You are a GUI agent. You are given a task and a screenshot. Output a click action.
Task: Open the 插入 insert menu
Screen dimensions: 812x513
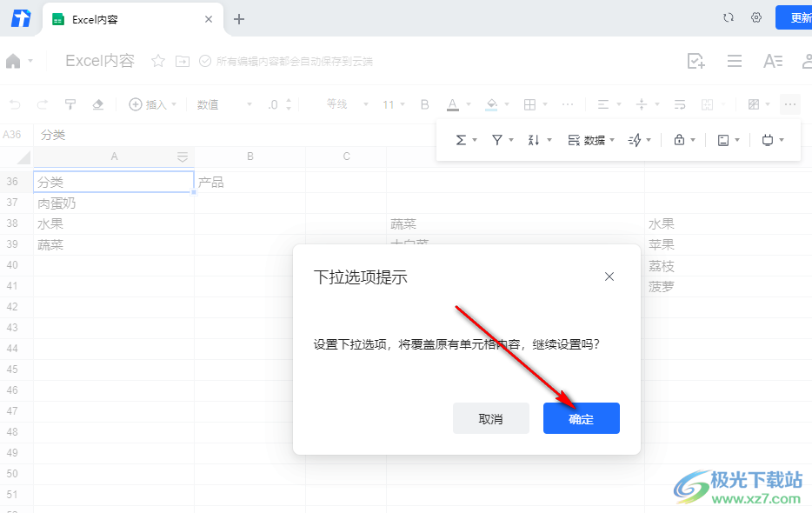click(153, 104)
